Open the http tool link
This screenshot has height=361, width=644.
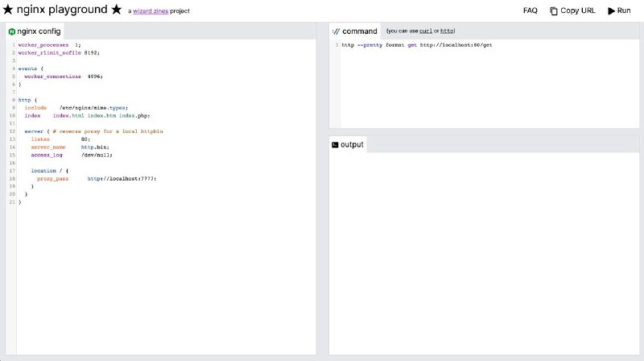pos(447,31)
